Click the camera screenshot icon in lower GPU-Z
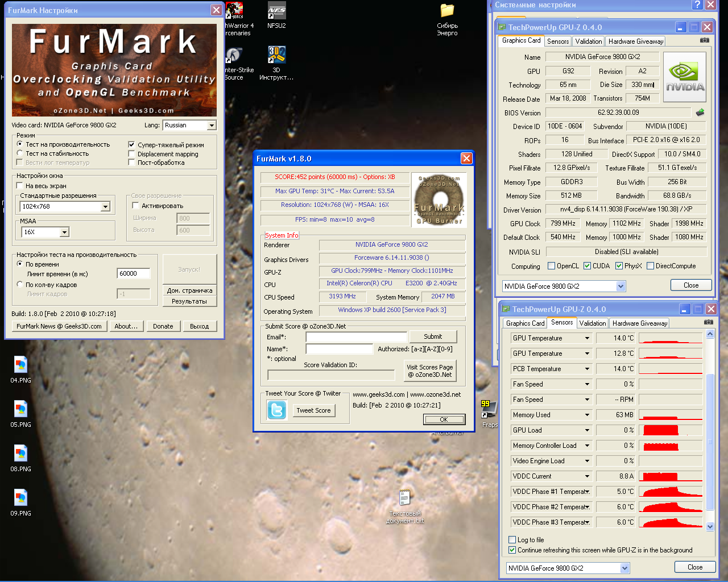 point(709,322)
